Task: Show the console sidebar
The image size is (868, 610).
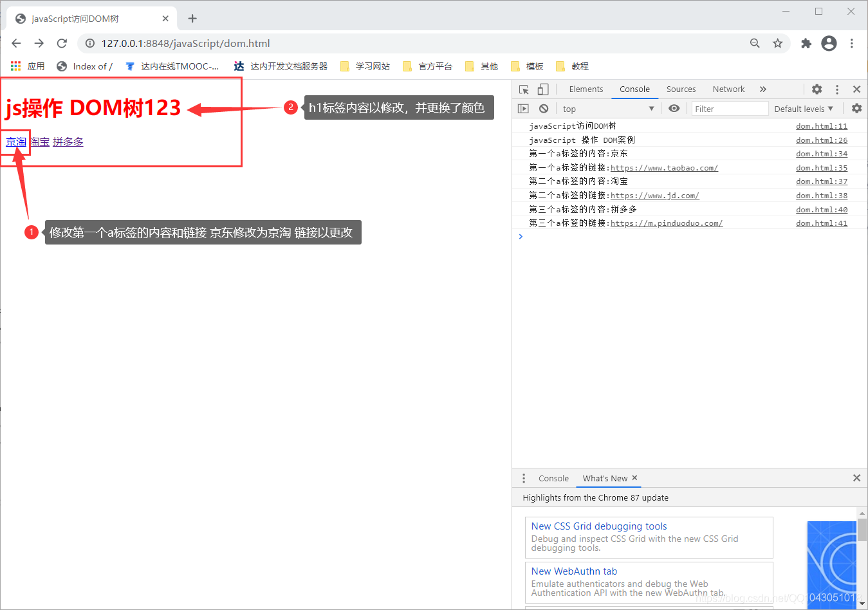Action: coord(523,109)
